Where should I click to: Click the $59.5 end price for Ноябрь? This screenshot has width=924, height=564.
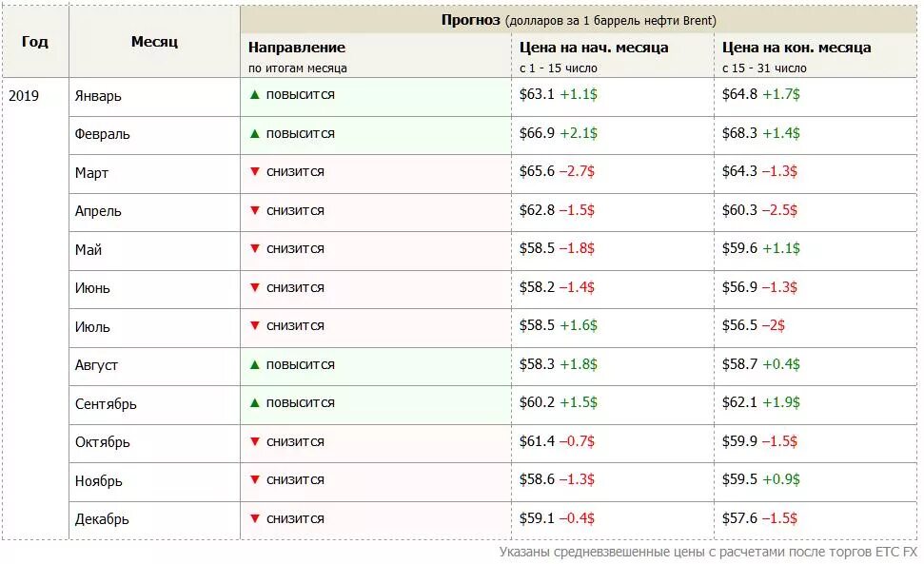coord(739,480)
